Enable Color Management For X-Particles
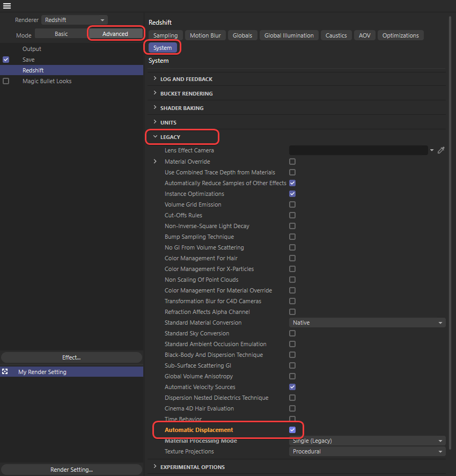The width and height of the screenshot is (456, 476). coord(292,269)
